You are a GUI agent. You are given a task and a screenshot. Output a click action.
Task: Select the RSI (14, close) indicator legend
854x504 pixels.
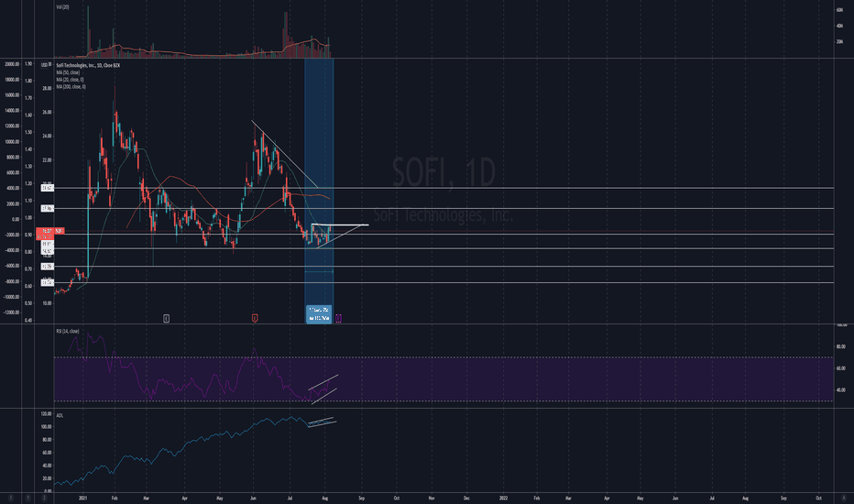[68, 332]
